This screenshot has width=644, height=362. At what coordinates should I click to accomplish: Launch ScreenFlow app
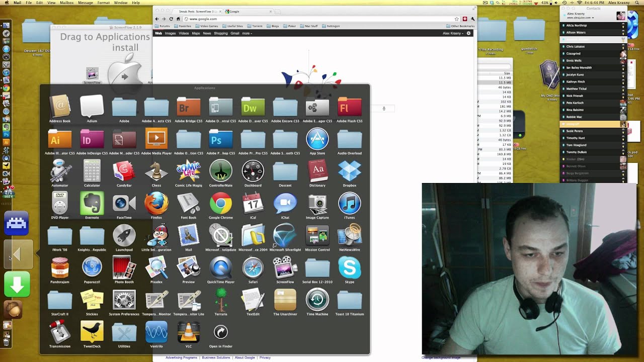tap(285, 268)
